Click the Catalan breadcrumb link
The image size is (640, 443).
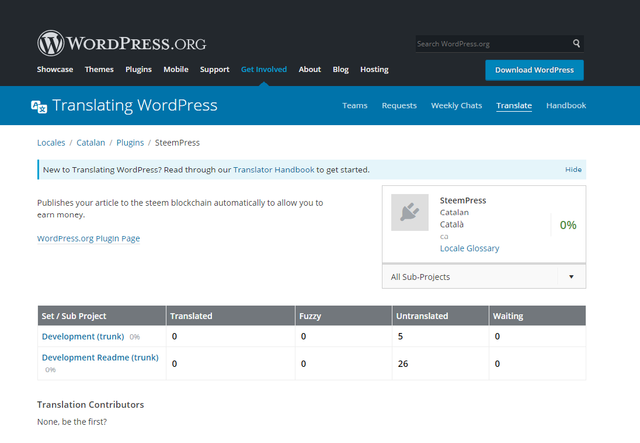point(91,142)
